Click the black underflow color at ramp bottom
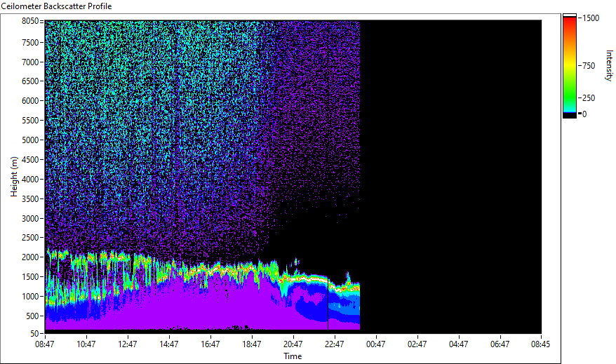616x364 pixels. (x=570, y=116)
